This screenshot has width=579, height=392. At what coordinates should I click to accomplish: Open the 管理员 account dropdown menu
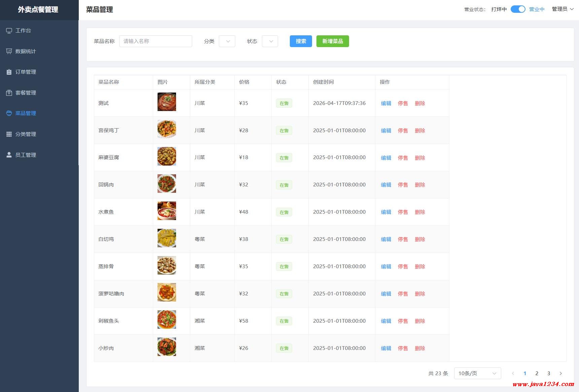pyautogui.click(x=563, y=9)
